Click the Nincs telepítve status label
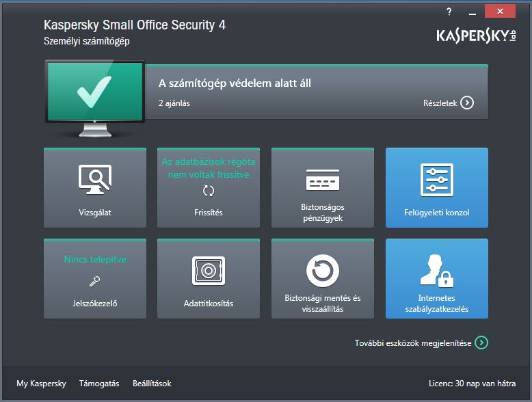532x402 pixels. (x=94, y=260)
